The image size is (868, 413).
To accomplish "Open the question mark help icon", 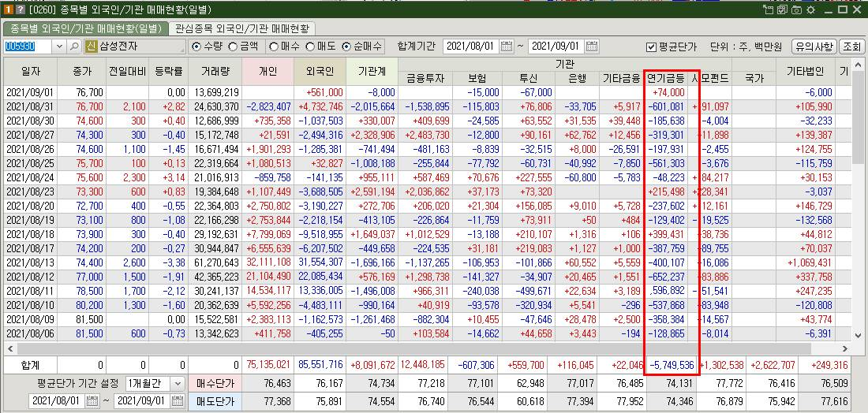I will 21,9.
